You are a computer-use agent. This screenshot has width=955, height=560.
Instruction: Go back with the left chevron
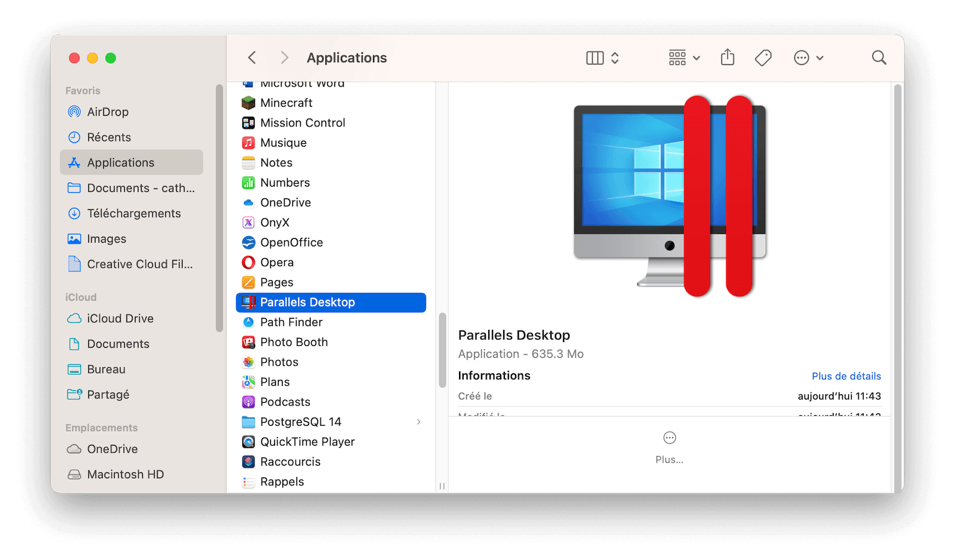click(252, 58)
